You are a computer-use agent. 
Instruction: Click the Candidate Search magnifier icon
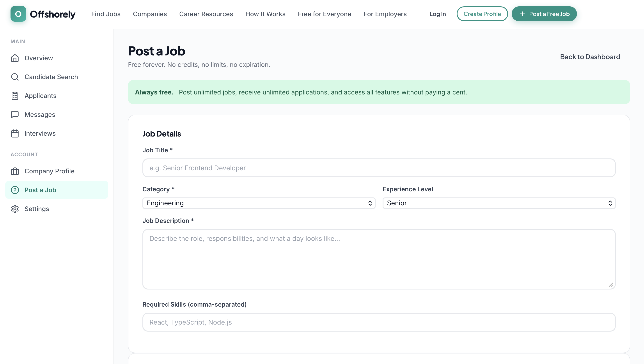[15, 77]
